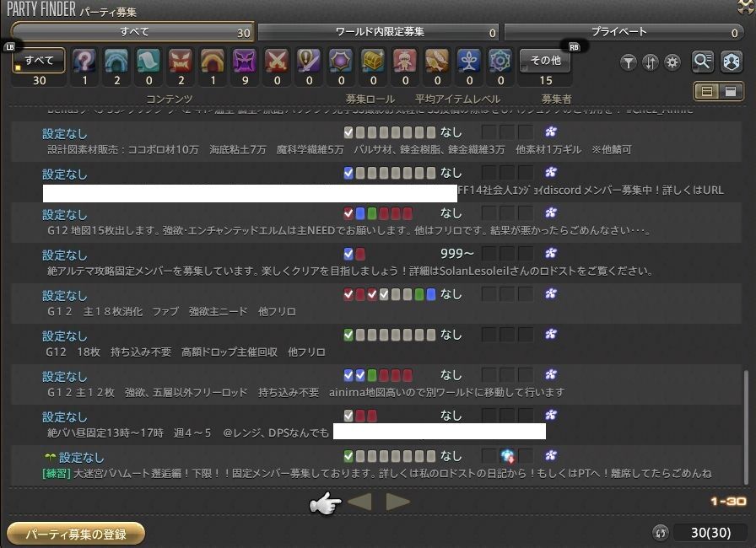Select the FATEs purple emblem category icon
The width and height of the screenshot is (756, 548).
[341, 61]
